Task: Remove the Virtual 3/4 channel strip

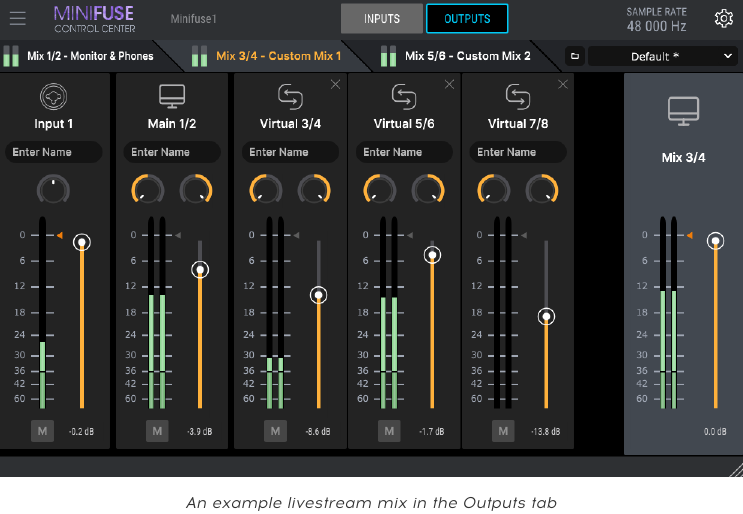Action: [x=335, y=84]
